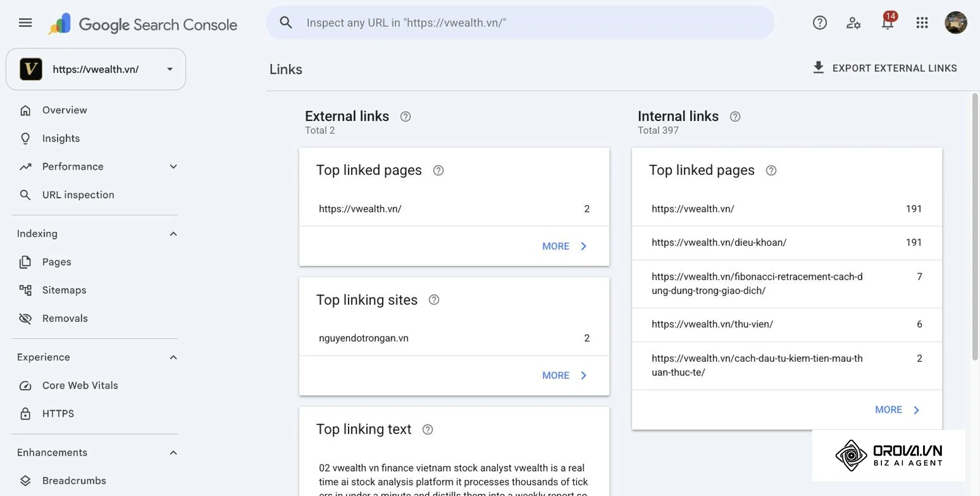Expand the Performance section chevron
Image resolution: width=980 pixels, height=496 pixels.
[173, 167]
